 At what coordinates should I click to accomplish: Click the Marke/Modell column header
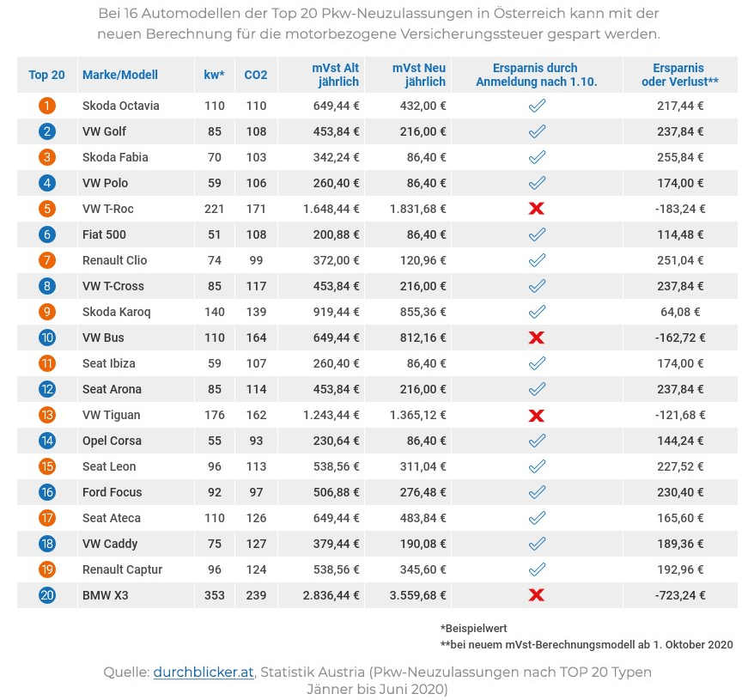coord(120,75)
